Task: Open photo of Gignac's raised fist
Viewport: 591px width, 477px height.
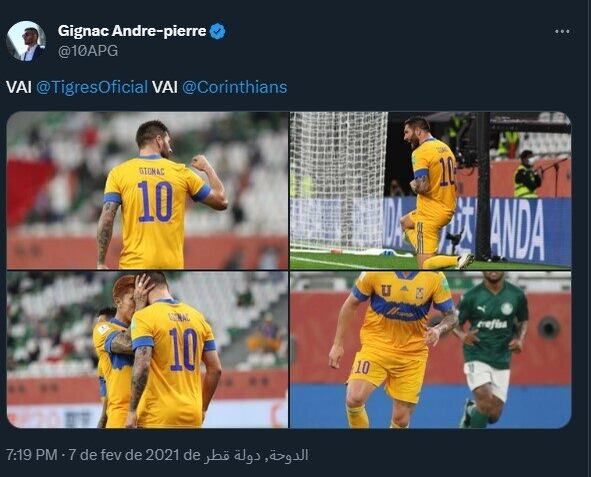Action: [x=147, y=190]
